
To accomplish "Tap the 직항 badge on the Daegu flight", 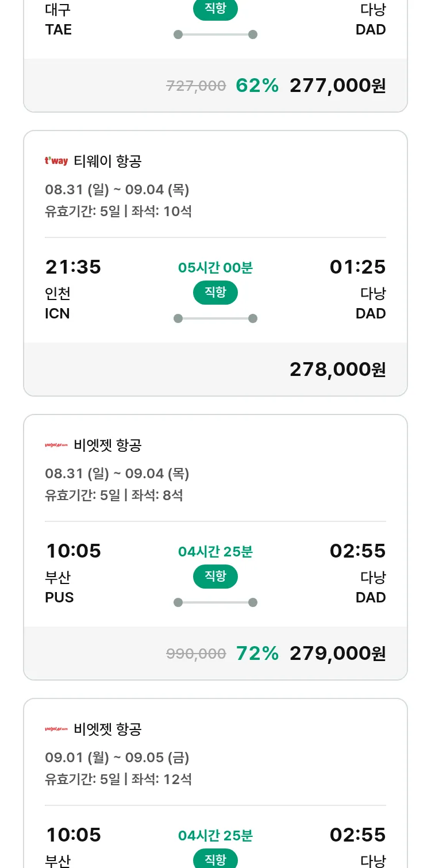I will tap(215, 10).
